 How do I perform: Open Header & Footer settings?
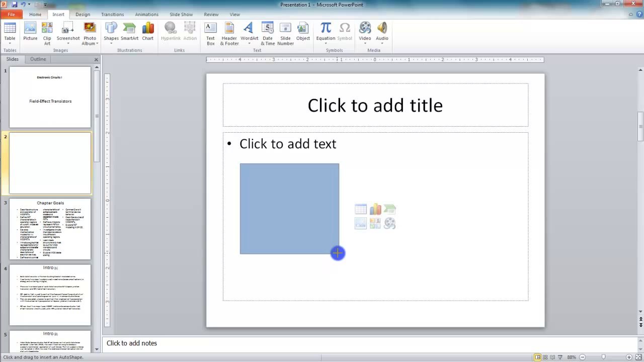[229, 34]
